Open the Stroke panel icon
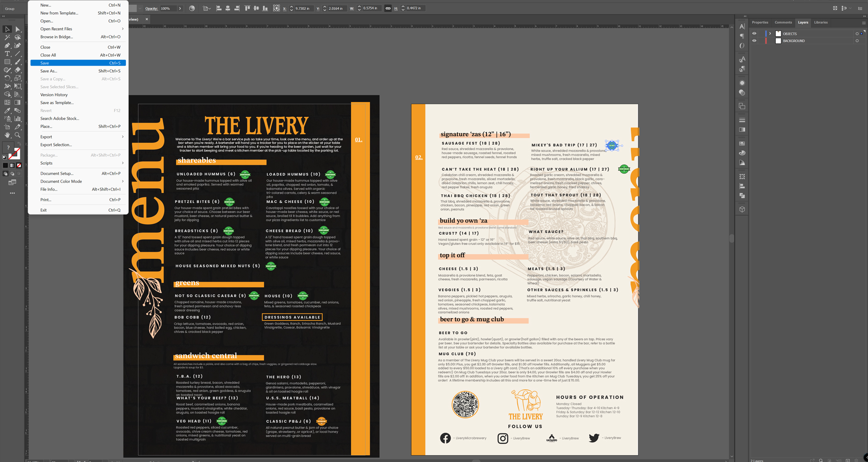 point(742,120)
